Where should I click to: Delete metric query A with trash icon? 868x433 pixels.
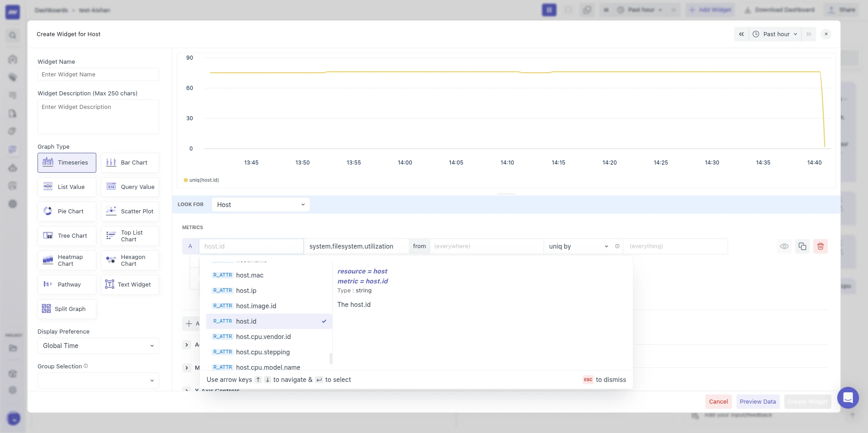click(821, 246)
